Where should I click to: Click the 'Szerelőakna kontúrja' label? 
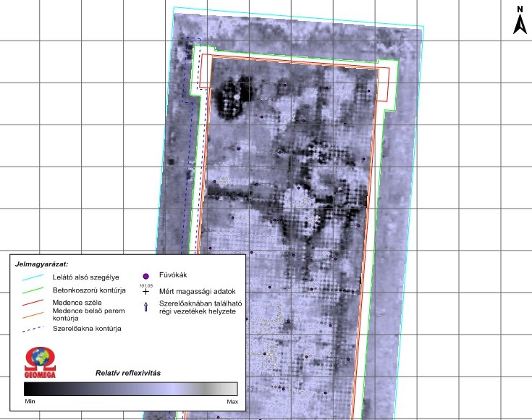pyautogui.click(x=87, y=329)
